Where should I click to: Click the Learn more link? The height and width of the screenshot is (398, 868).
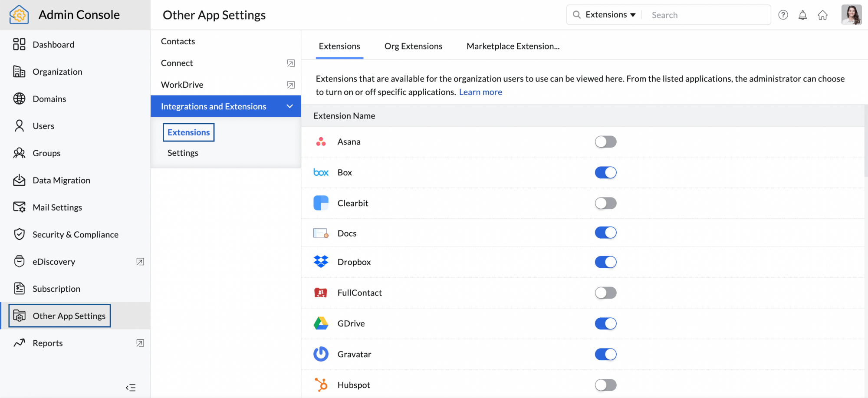pyautogui.click(x=480, y=92)
